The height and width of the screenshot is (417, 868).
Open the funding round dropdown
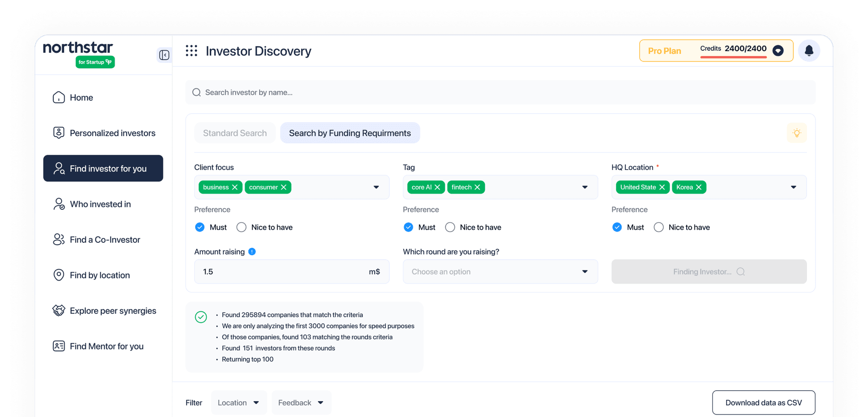tap(500, 272)
